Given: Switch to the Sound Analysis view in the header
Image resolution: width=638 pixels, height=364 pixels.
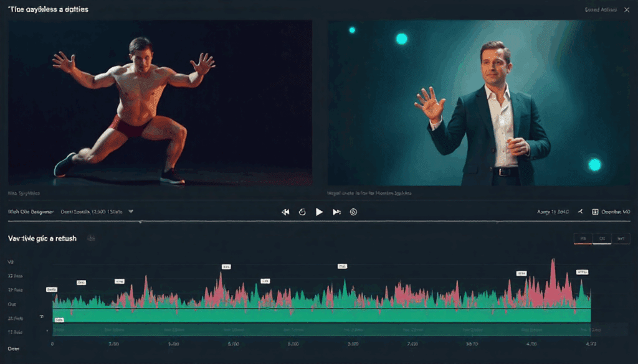Looking at the screenshot, I should tap(601, 9).
